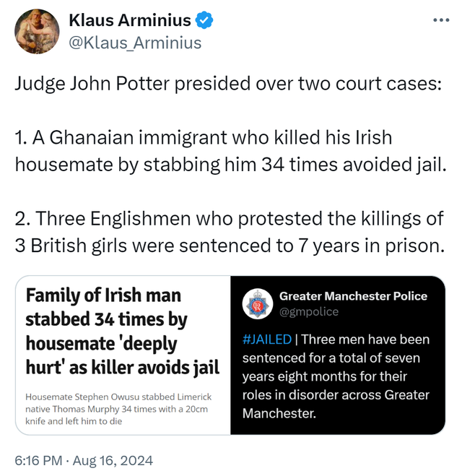
Task: Click the Greater Manchester Police crest avatar
Action: tap(257, 304)
